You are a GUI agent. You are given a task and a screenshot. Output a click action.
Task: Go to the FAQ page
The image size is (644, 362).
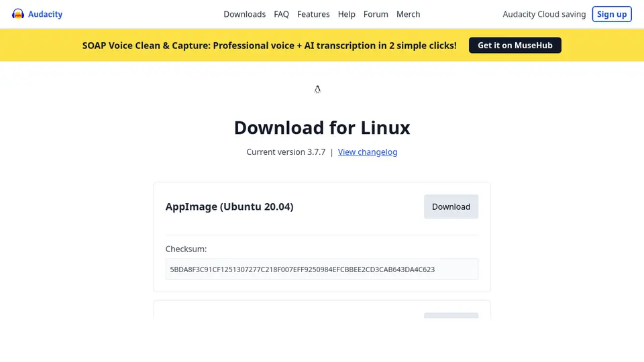point(281,14)
